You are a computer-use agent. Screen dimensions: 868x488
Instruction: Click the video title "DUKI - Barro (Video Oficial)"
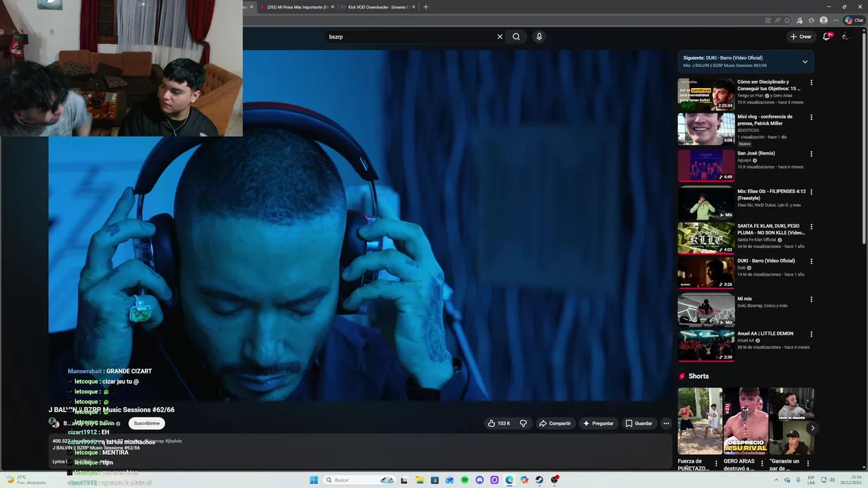(x=766, y=261)
